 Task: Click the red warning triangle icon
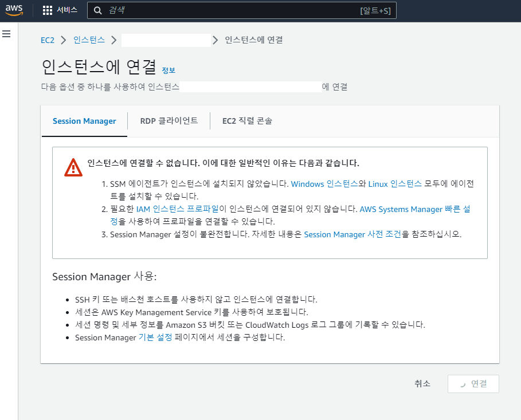(x=73, y=167)
